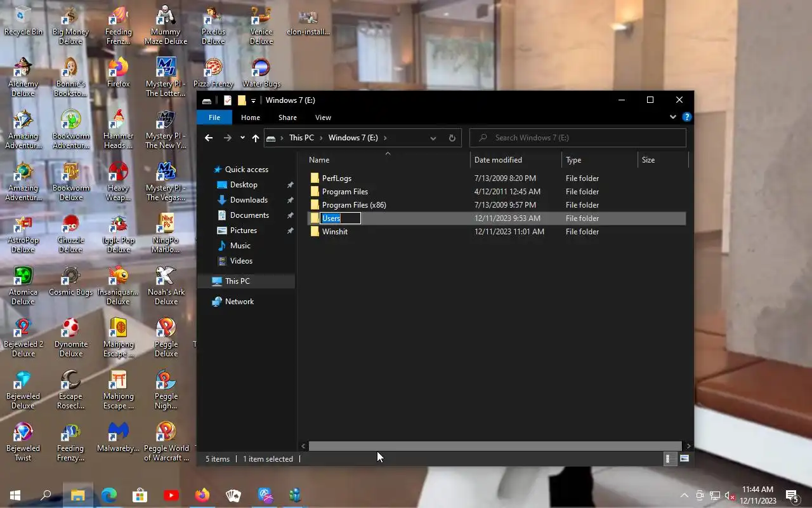This screenshot has width=812, height=508.
Task: Click the Properties icon in Explorer title bar
Action: (x=228, y=100)
